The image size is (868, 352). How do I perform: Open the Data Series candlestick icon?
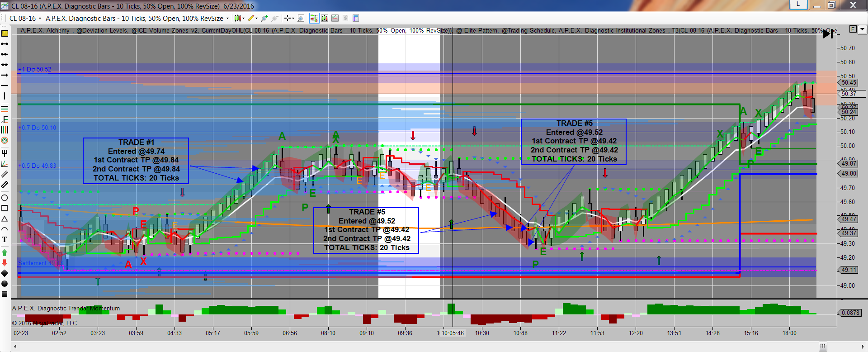[325, 19]
